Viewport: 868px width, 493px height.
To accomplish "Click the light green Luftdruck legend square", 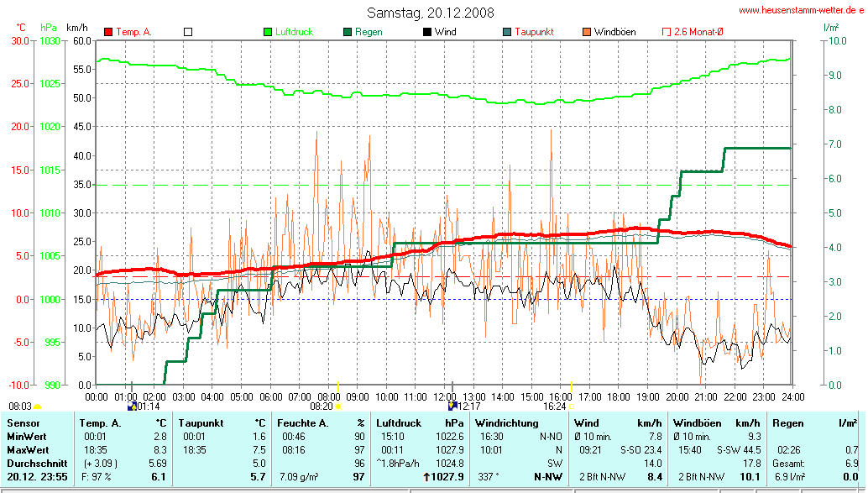I will [x=269, y=32].
